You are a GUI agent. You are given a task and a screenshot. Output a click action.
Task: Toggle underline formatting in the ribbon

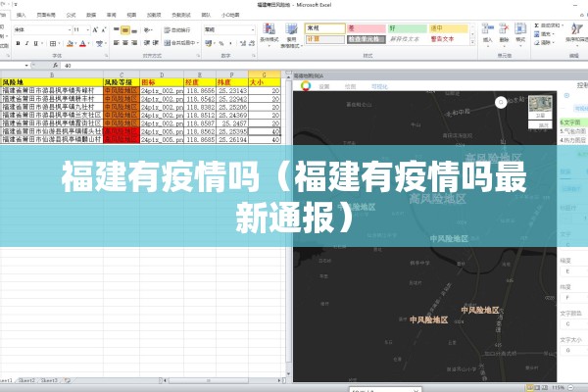pyautogui.click(x=35, y=43)
